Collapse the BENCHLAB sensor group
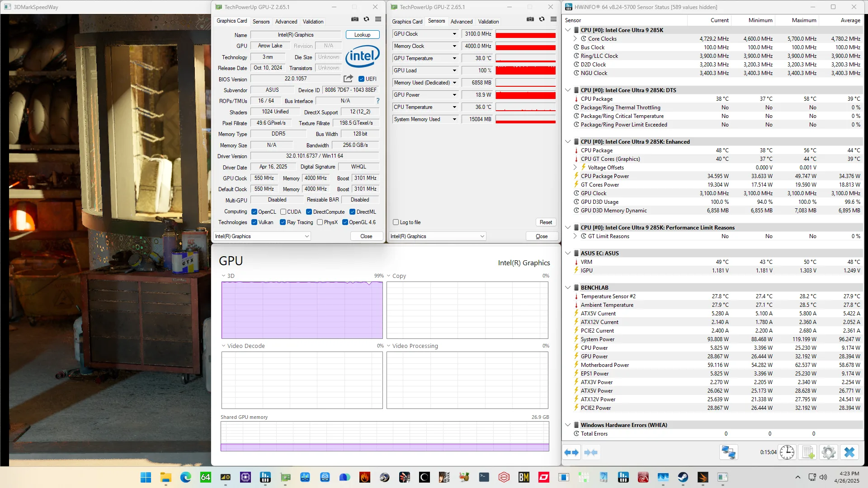The width and height of the screenshot is (868, 488). point(568,288)
